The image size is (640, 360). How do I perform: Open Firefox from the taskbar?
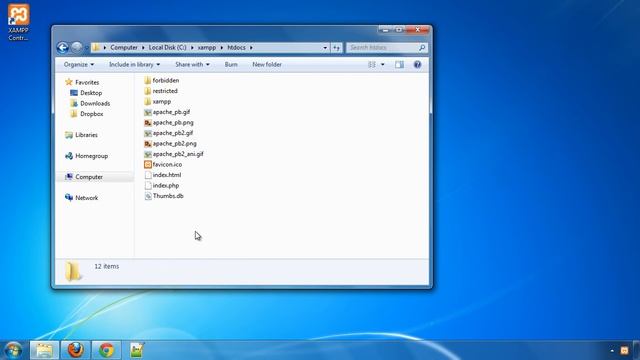(76, 350)
